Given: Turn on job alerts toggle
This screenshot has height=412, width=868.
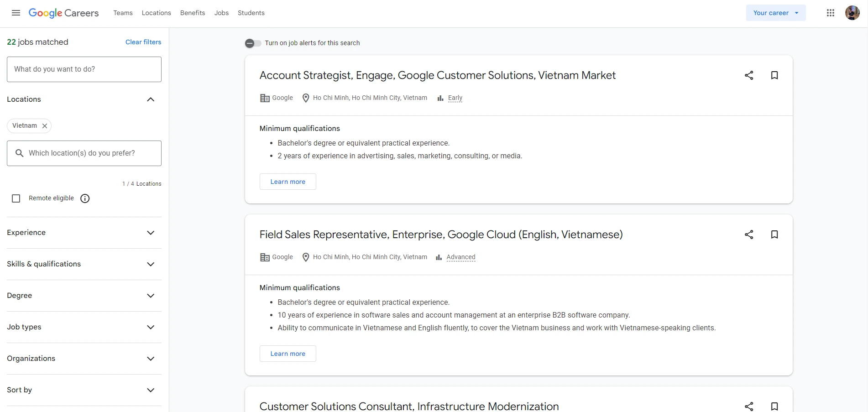Looking at the screenshot, I should point(253,43).
